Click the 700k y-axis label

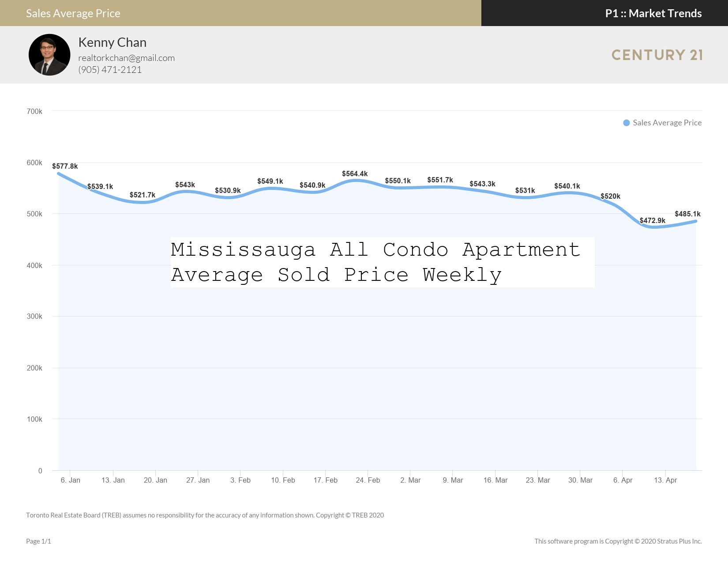(34, 111)
